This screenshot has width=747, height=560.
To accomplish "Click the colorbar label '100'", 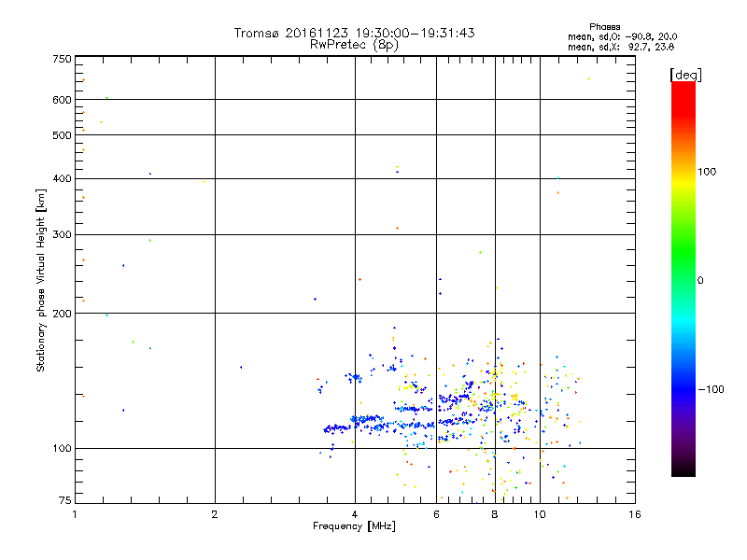I will click(x=707, y=172).
